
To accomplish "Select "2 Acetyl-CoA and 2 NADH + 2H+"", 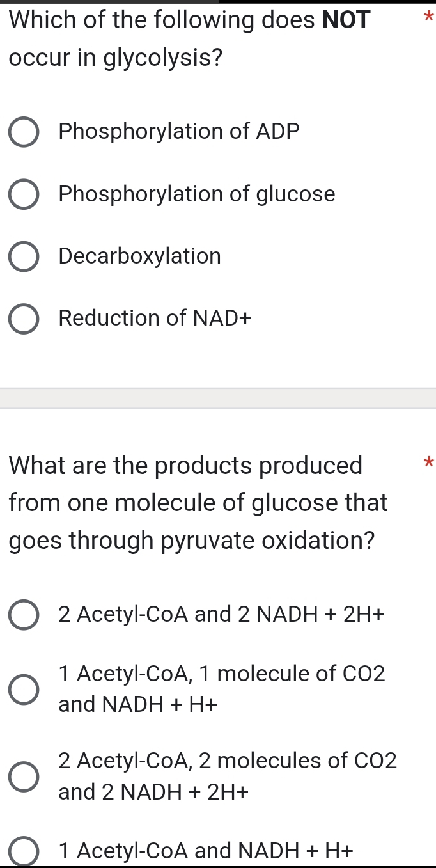I will 24,614.
